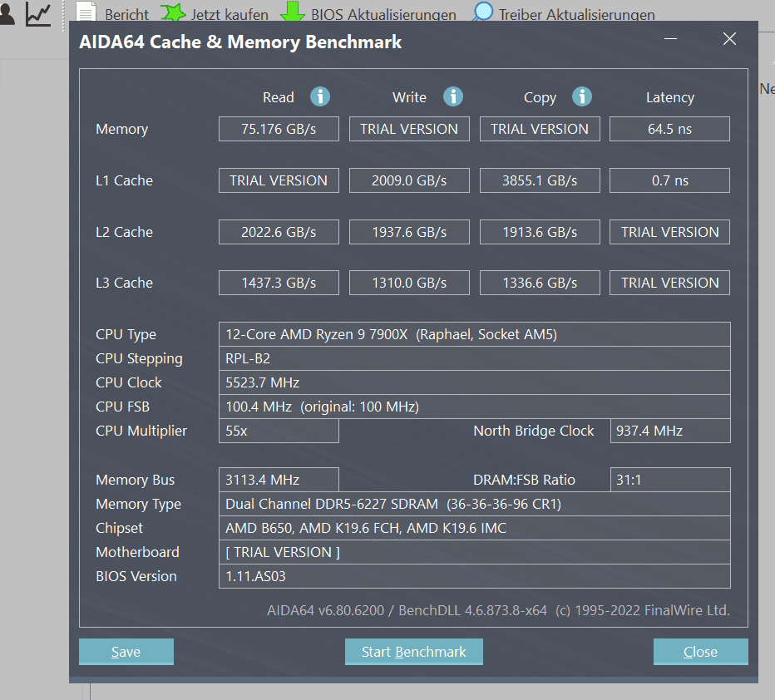The height and width of the screenshot is (700, 775).
Task: Click the graph chart toolbar icon
Action: point(38,14)
